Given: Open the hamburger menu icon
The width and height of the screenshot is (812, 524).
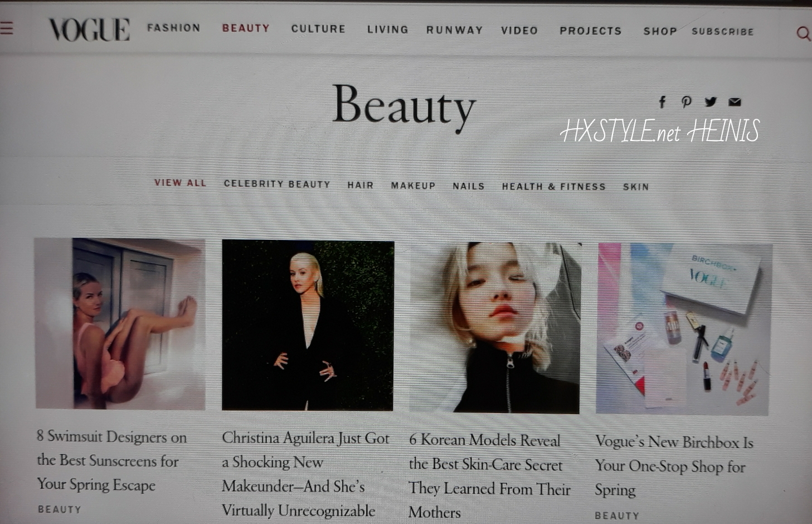Looking at the screenshot, I should tap(7, 27).
